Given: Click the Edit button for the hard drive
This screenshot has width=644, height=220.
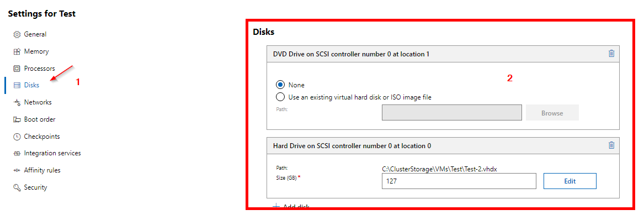Looking at the screenshot, I should (570, 181).
